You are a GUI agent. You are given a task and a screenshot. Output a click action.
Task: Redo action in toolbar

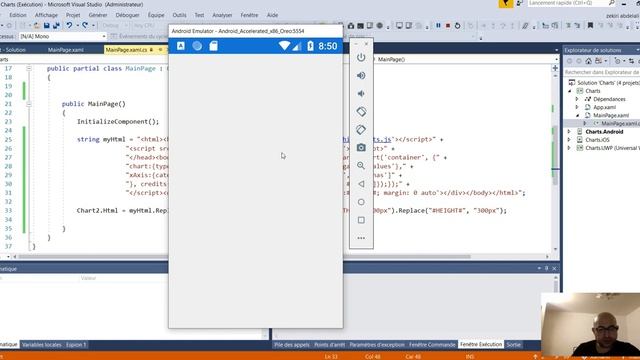(85, 25)
